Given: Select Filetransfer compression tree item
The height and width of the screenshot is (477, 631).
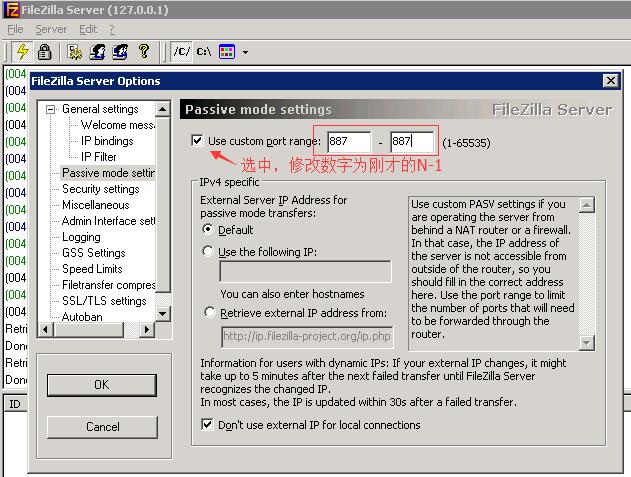Looking at the screenshot, I should [x=108, y=285].
